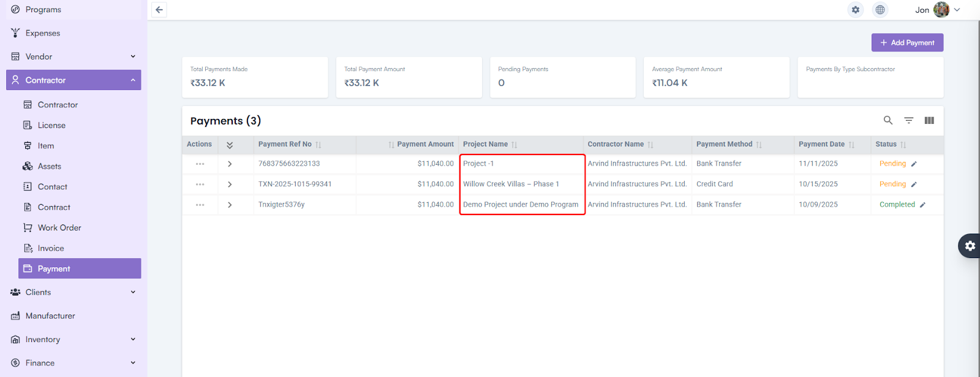Expand all rows using header double chevron
The height and width of the screenshot is (377, 980).
(230, 145)
